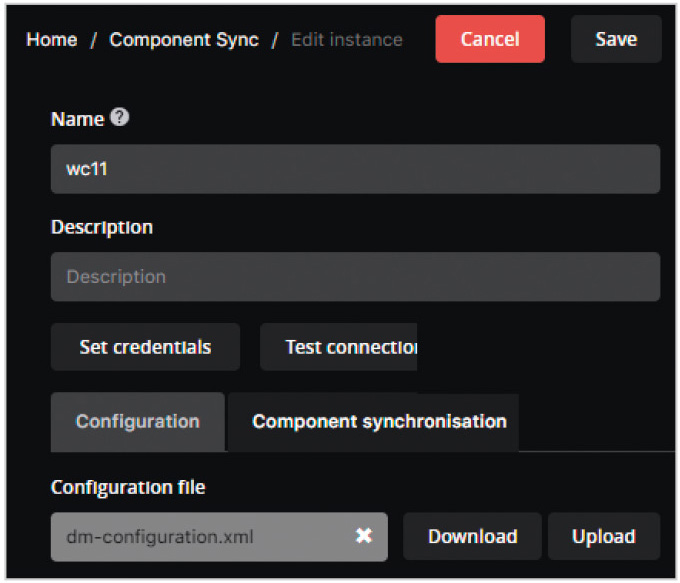Click the Name field label

[x=77, y=119]
